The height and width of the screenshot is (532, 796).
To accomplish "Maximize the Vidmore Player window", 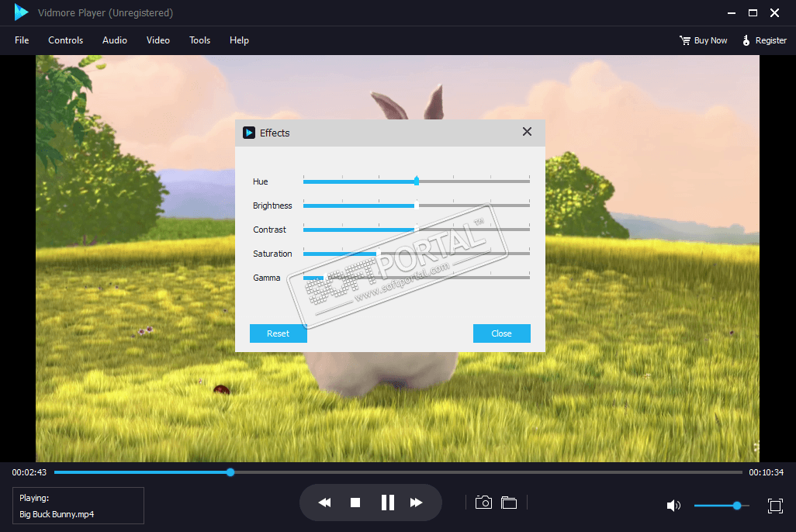I will [753, 12].
